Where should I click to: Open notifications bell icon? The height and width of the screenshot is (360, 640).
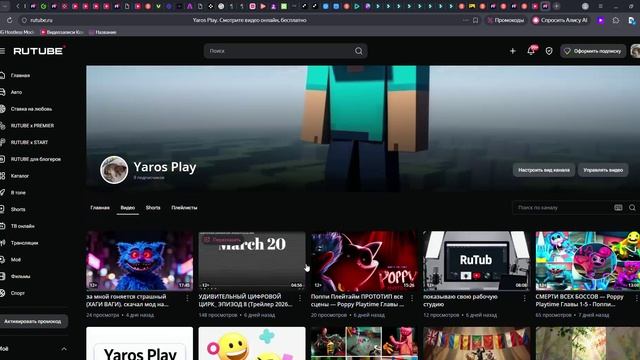pyautogui.click(x=531, y=51)
